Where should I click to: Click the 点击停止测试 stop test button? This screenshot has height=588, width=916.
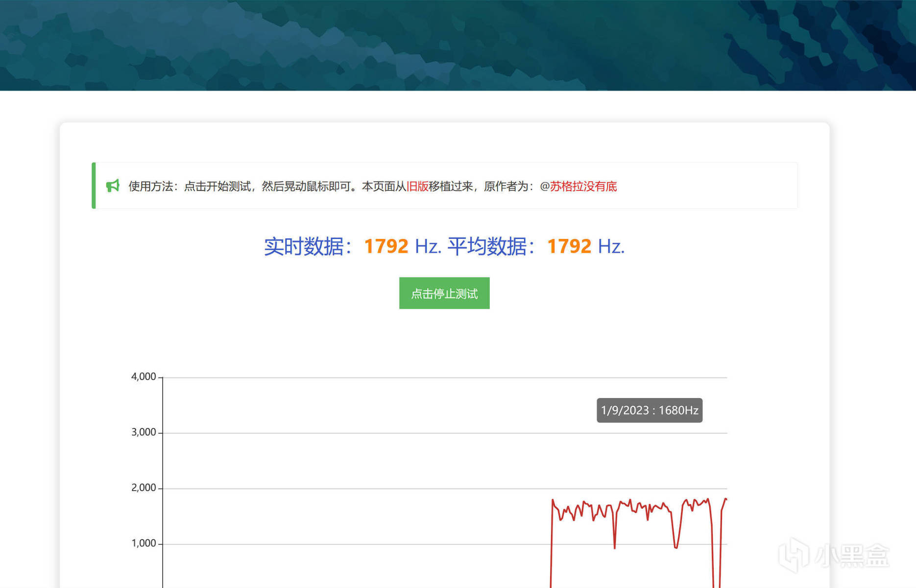click(x=444, y=293)
